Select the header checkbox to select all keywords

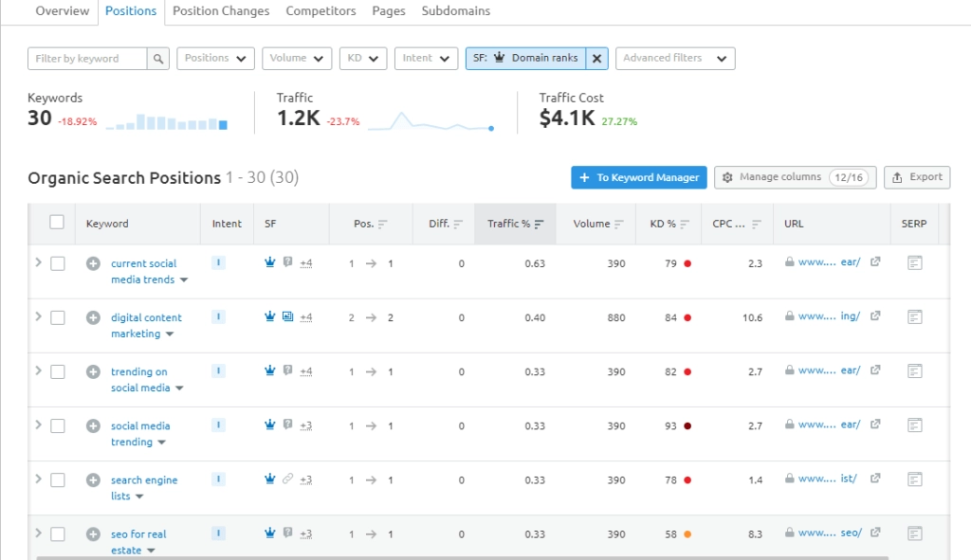56,222
